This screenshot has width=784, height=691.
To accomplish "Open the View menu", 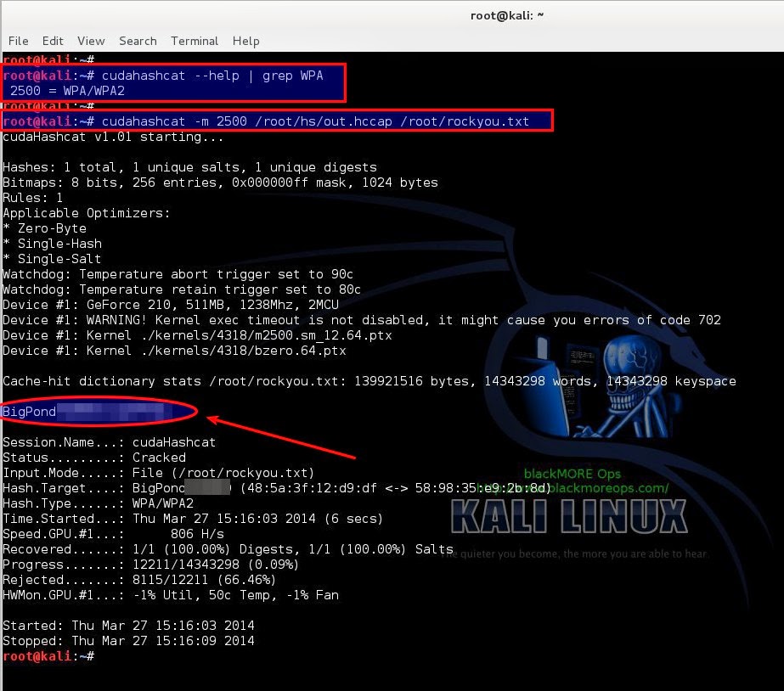I will tap(91, 41).
